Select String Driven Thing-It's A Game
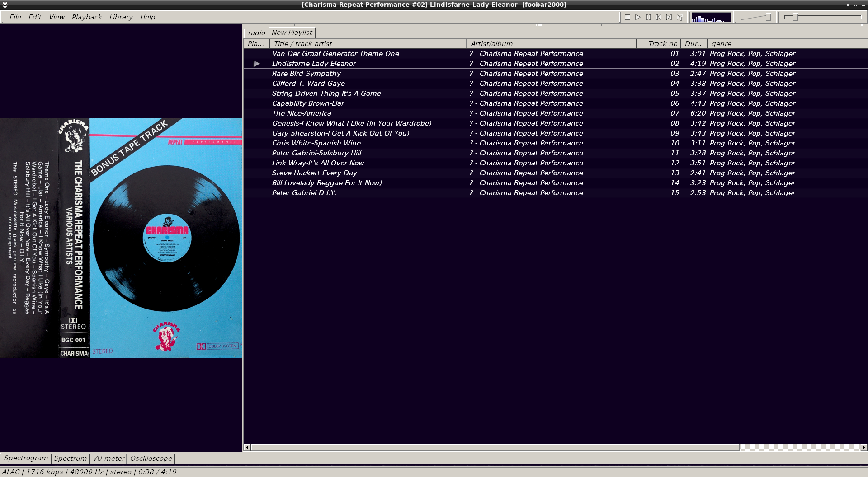 pyautogui.click(x=555, y=94)
